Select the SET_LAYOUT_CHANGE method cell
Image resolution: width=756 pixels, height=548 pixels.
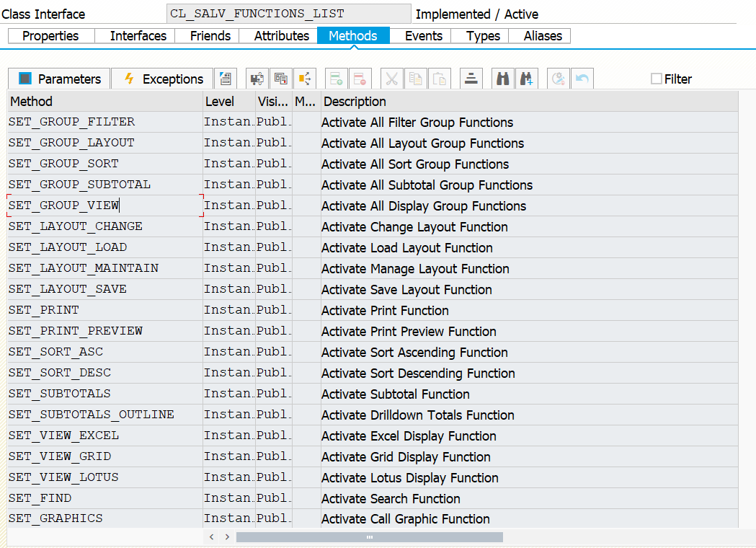105,226
